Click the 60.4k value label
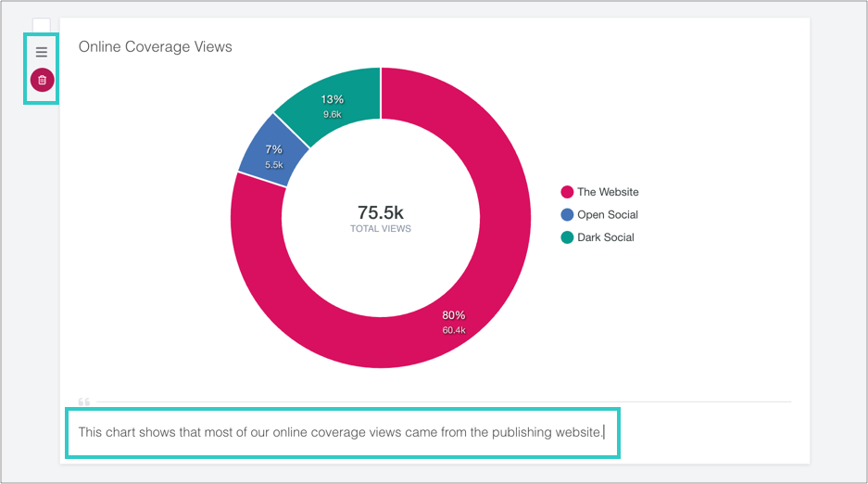Viewport: 868px width, 484px height. pos(454,330)
